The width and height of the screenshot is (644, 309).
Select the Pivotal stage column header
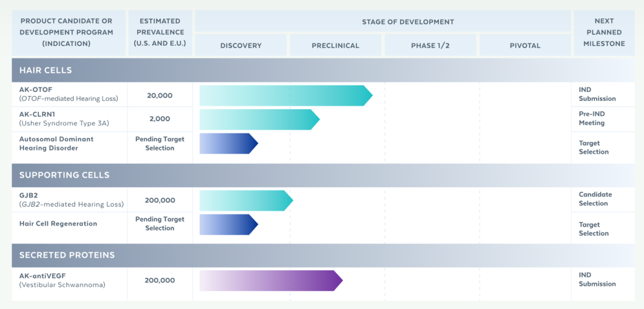pos(525,45)
